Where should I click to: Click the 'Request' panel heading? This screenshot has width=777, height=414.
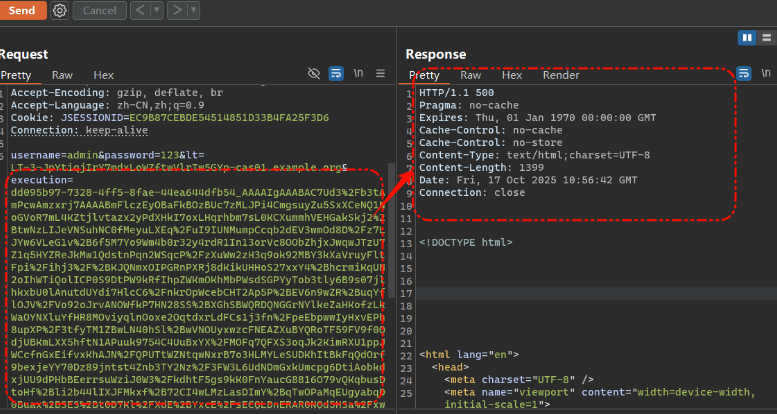[24, 54]
